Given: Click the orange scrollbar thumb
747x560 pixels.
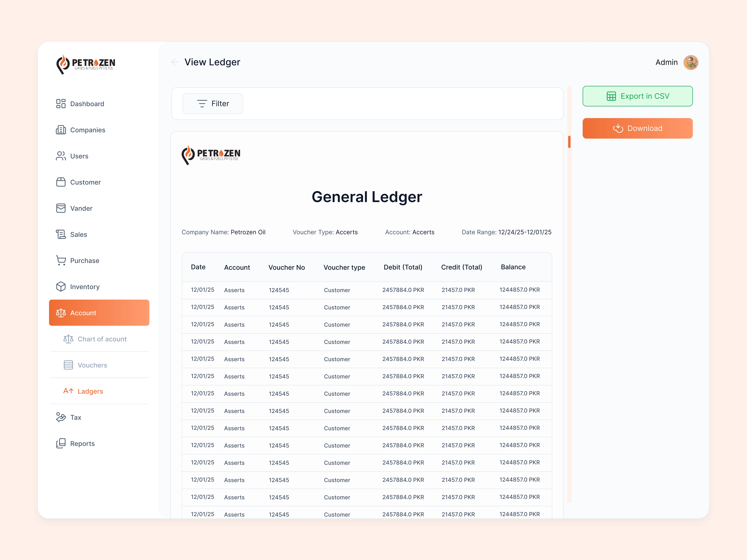Looking at the screenshot, I should [x=569, y=142].
